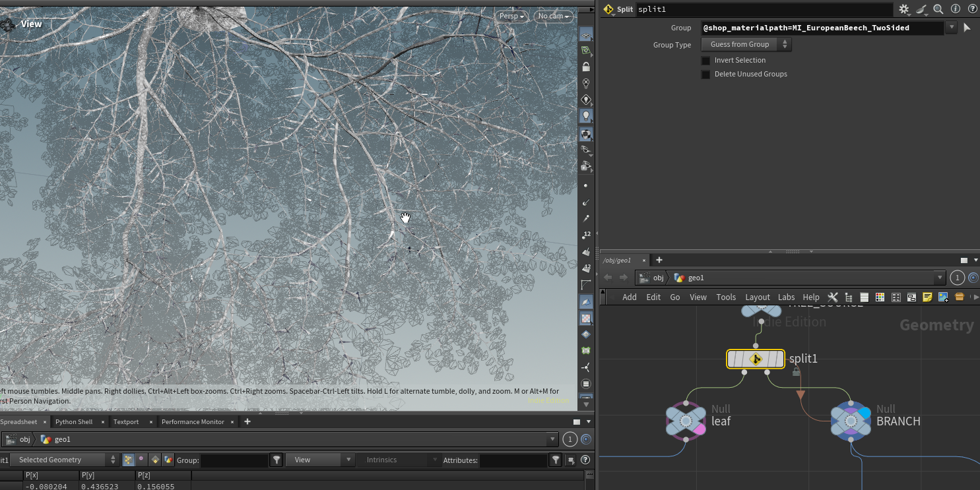Click the search parameters magnifier icon
The width and height of the screenshot is (980, 490).
pyautogui.click(x=938, y=9)
